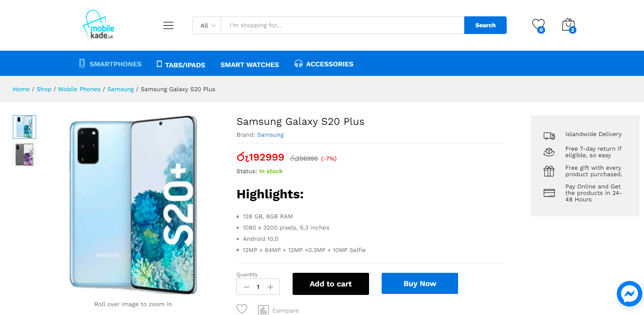Select the grey S20+ thumbnail
This screenshot has width=644, height=315.
point(24,155)
